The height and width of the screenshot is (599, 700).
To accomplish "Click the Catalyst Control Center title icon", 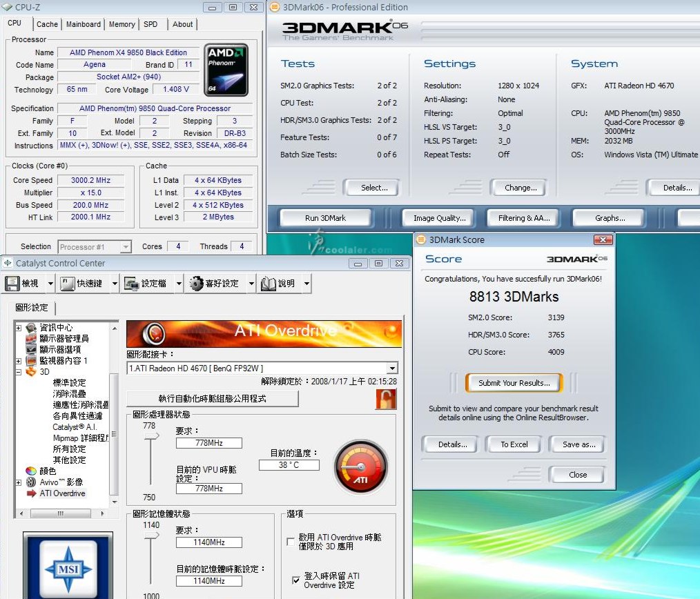I will coord(8,263).
